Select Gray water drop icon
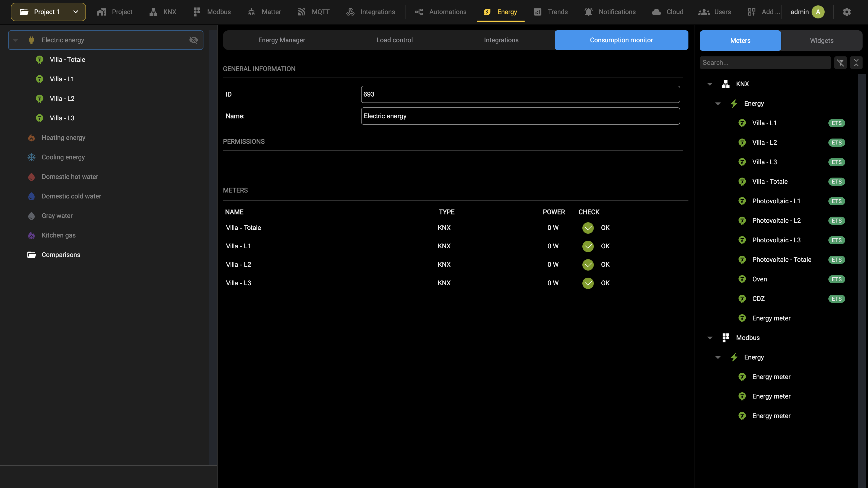Image resolution: width=868 pixels, height=488 pixels. point(31,216)
